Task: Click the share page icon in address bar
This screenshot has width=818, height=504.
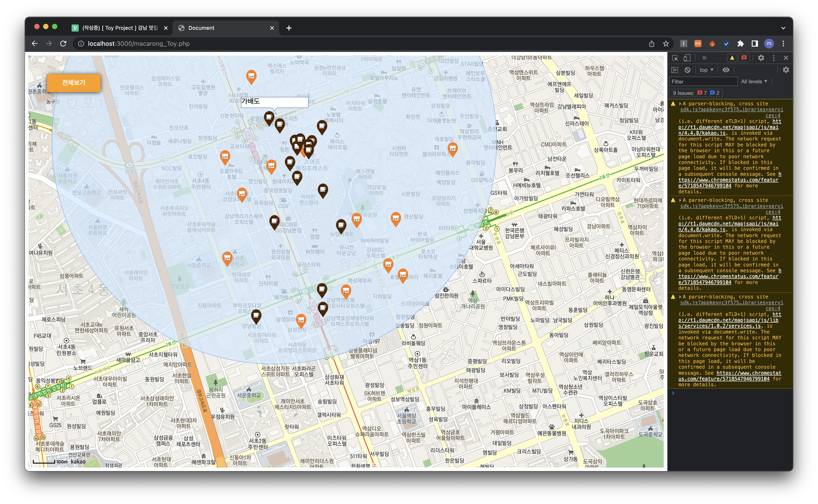Action: point(651,44)
